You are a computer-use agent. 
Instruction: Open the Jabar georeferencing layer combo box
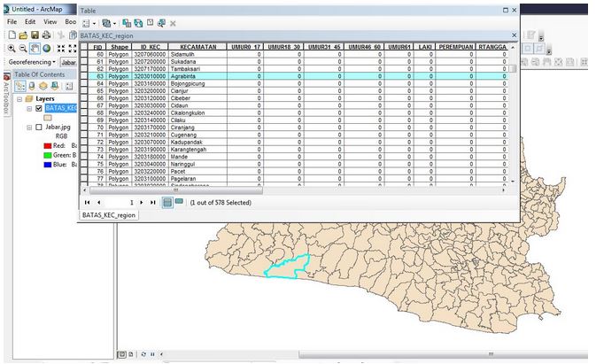[68, 62]
